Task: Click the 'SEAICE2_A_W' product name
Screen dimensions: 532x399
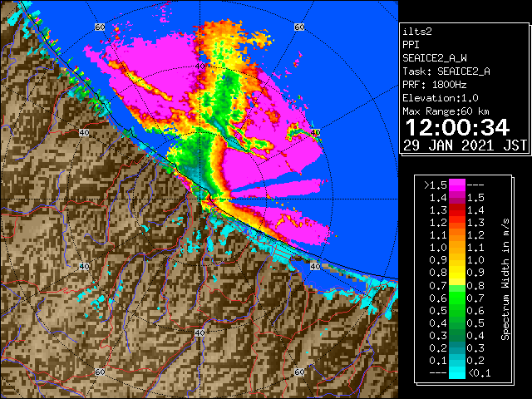Action: point(435,58)
